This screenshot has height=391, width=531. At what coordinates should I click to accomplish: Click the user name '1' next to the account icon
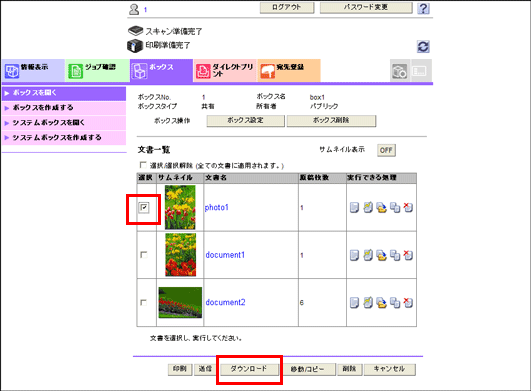[145, 10]
